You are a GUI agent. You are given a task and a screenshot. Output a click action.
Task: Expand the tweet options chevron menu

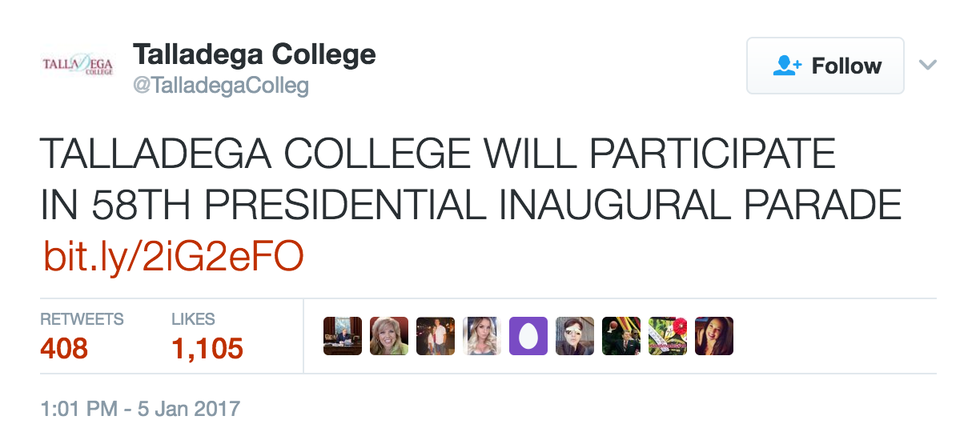point(927,66)
